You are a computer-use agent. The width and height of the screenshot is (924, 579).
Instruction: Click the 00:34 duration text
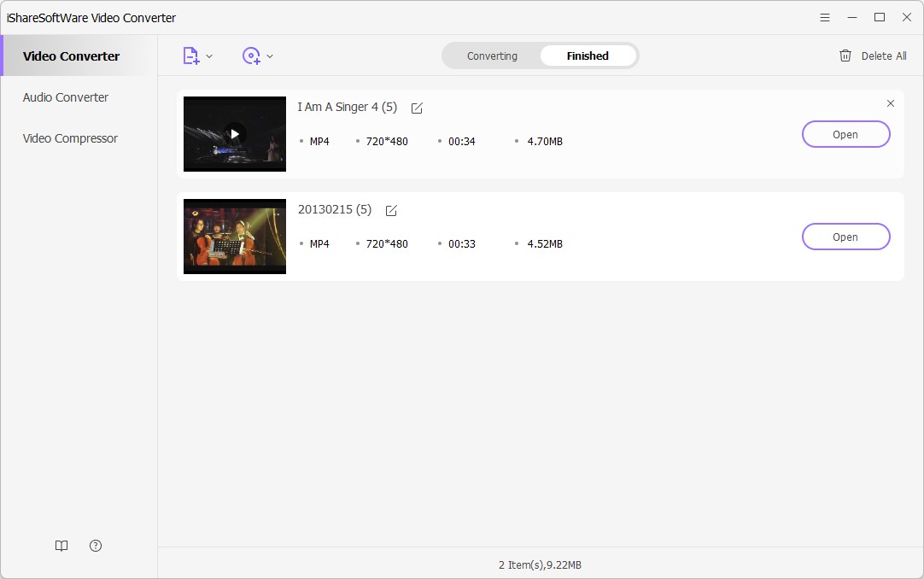(x=461, y=142)
